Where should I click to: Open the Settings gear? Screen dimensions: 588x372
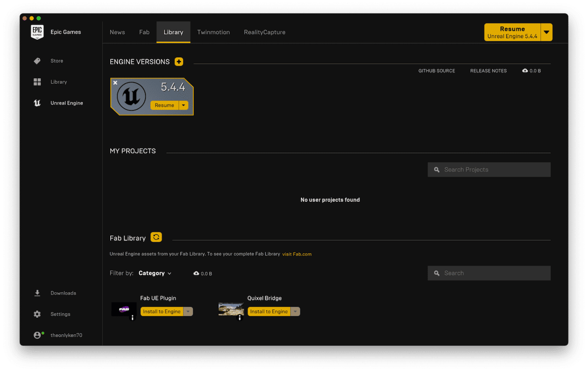tap(37, 314)
